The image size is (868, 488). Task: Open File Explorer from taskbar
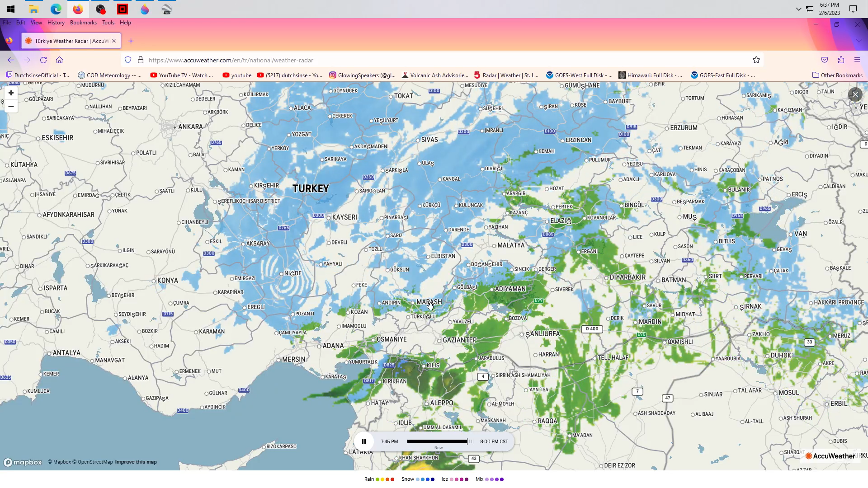[x=33, y=9]
